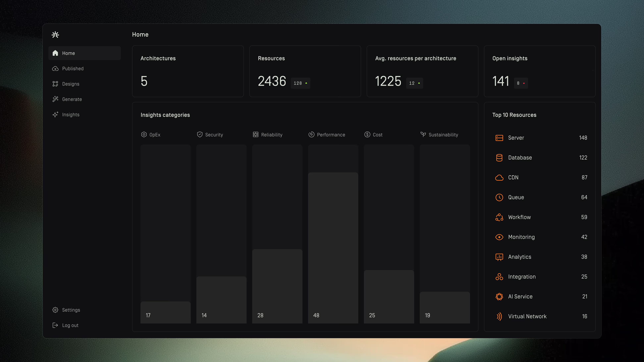Click the AI Service icon
The height and width of the screenshot is (362, 644).
coord(499,297)
